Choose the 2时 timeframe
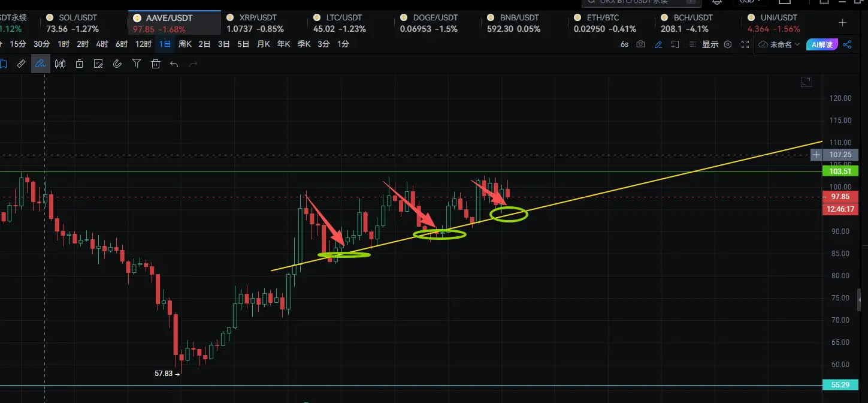The height and width of the screenshot is (403, 868). click(x=83, y=44)
